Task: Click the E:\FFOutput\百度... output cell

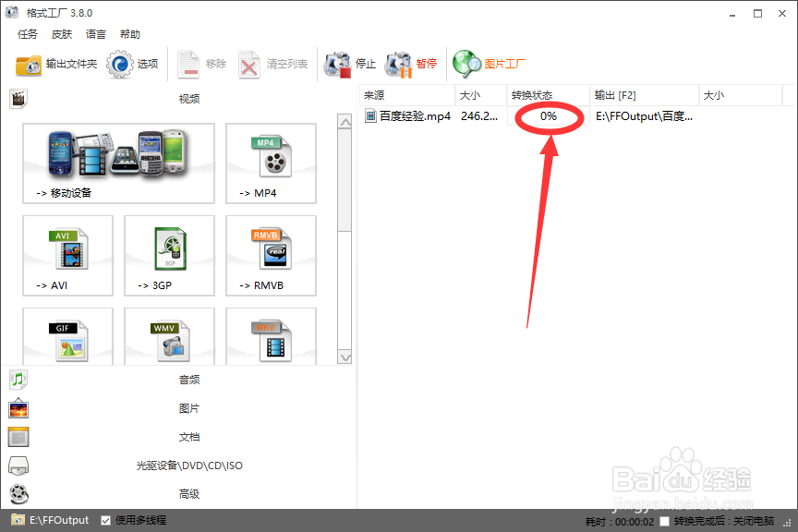Action: pyautogui.click(x=644, y=116)
